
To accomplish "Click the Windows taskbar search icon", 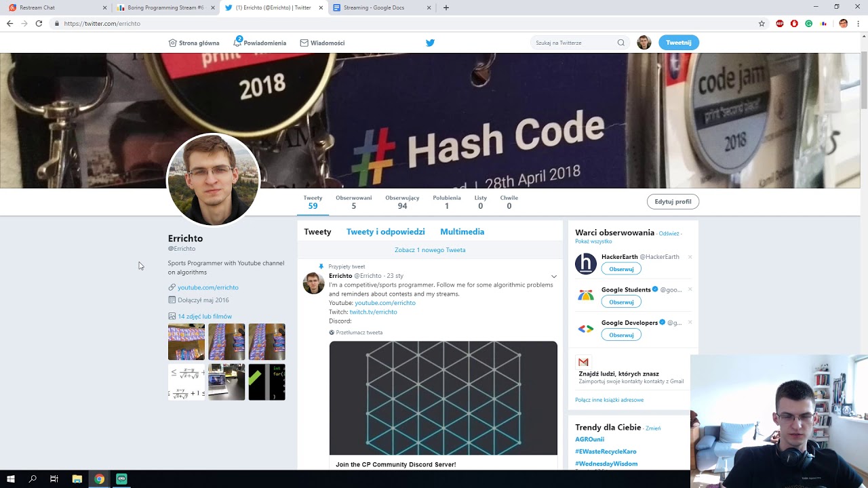I will (33, 479).
